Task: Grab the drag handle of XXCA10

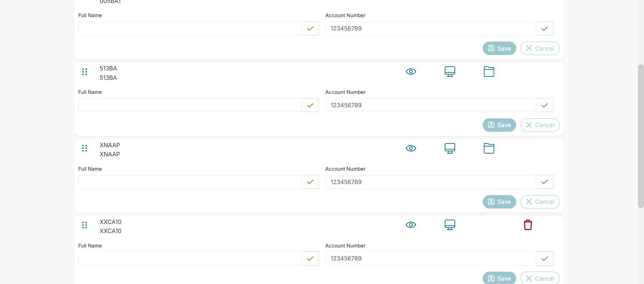Action: point(85,225)
